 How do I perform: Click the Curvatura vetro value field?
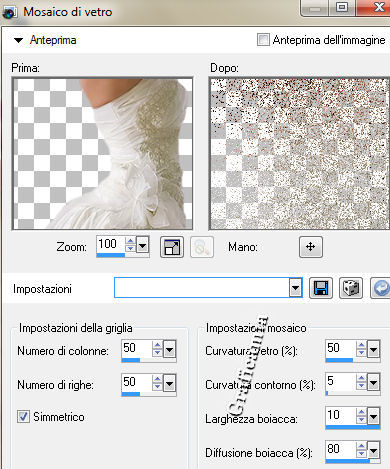(x=341, y=348)
